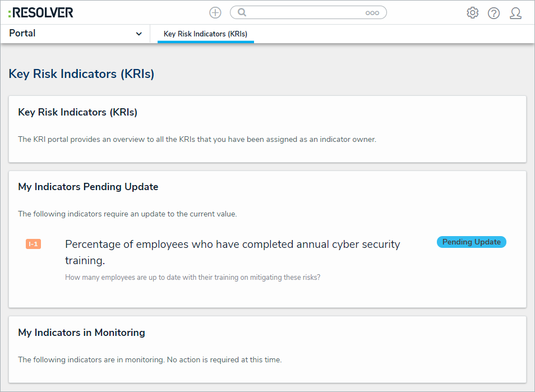The image size is (535, 392).
Task: Open the settings gear menu
Action: [473, 13]
